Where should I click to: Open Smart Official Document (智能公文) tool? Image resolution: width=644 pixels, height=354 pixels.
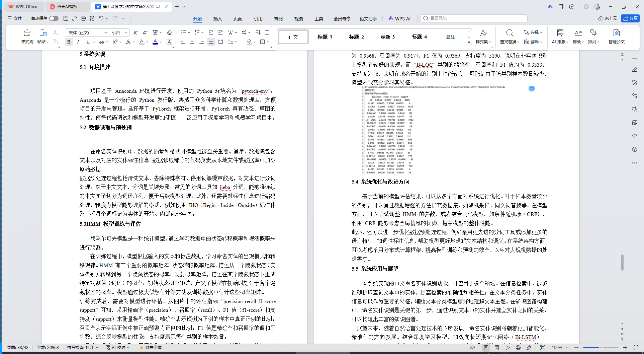pyautogui.click(x=616, y=37)
